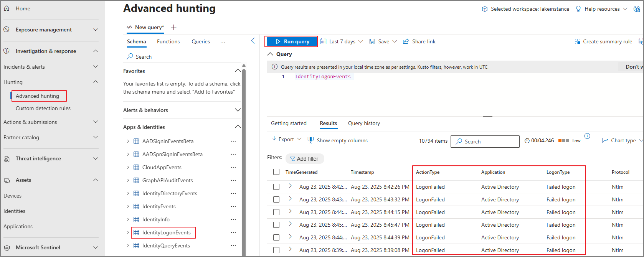
Task: Click the Export button
Action: [x=286, y=139]
